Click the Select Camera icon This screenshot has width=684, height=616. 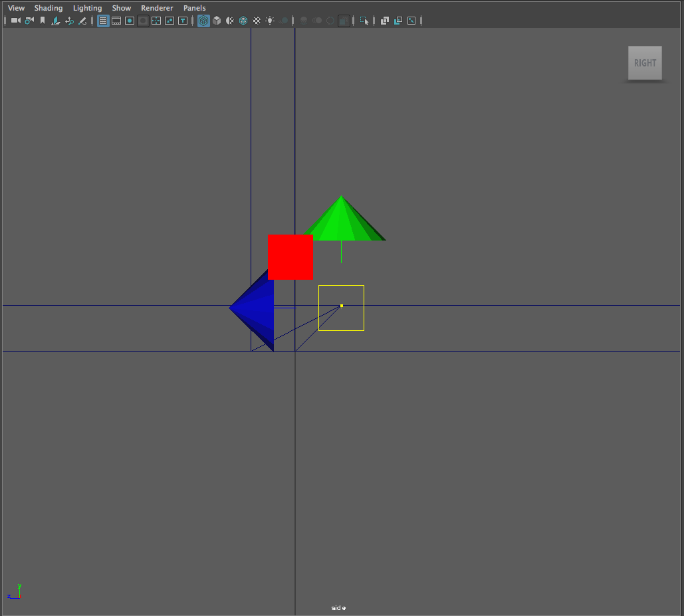pos(16,21)
